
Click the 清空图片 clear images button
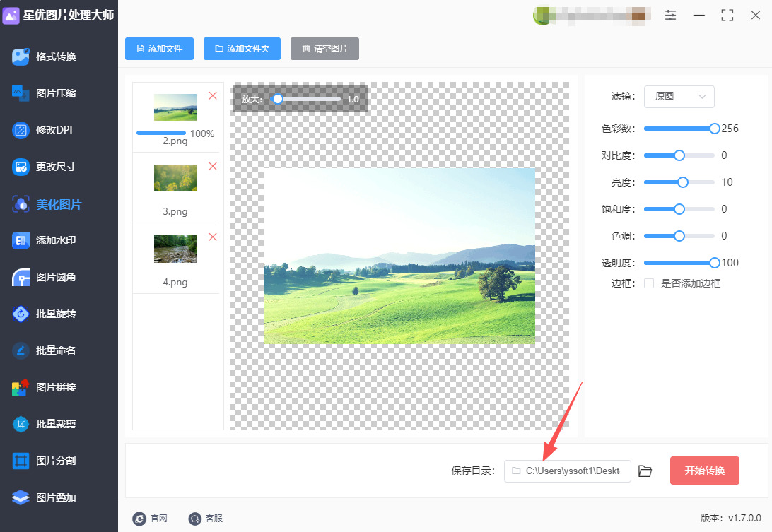pos(324,49)
